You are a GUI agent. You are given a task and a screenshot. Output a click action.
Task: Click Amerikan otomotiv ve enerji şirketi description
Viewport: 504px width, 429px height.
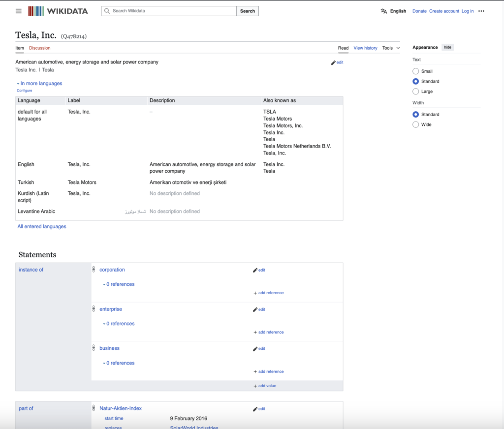tap(188, 183)
